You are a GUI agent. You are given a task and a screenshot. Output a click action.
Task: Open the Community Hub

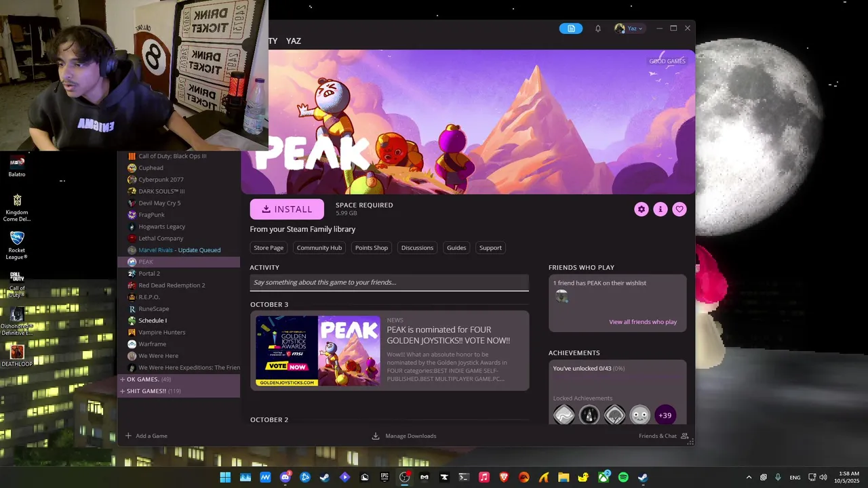pos(319,247)
